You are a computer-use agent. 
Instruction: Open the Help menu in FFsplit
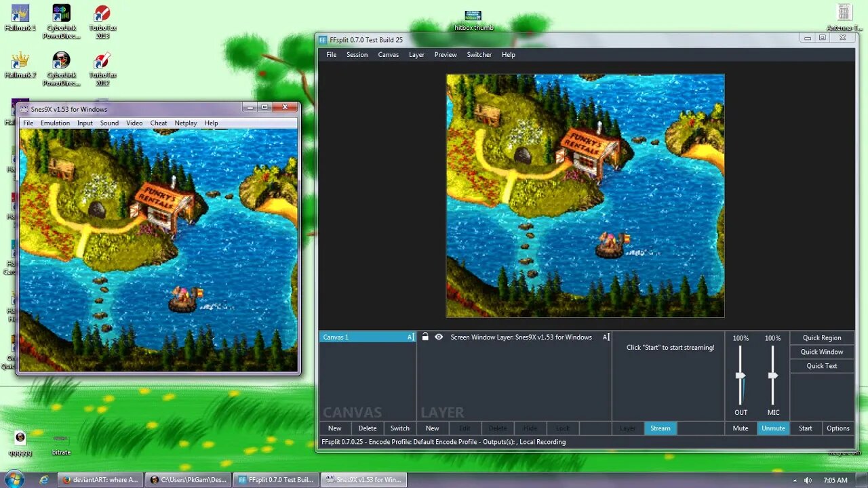pyautogui.click(x=509, y=55)
